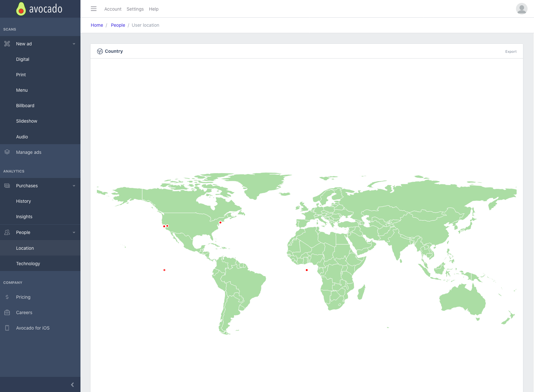
Task: Collapse the New ad submenu chevron
Action: point(74,44)
